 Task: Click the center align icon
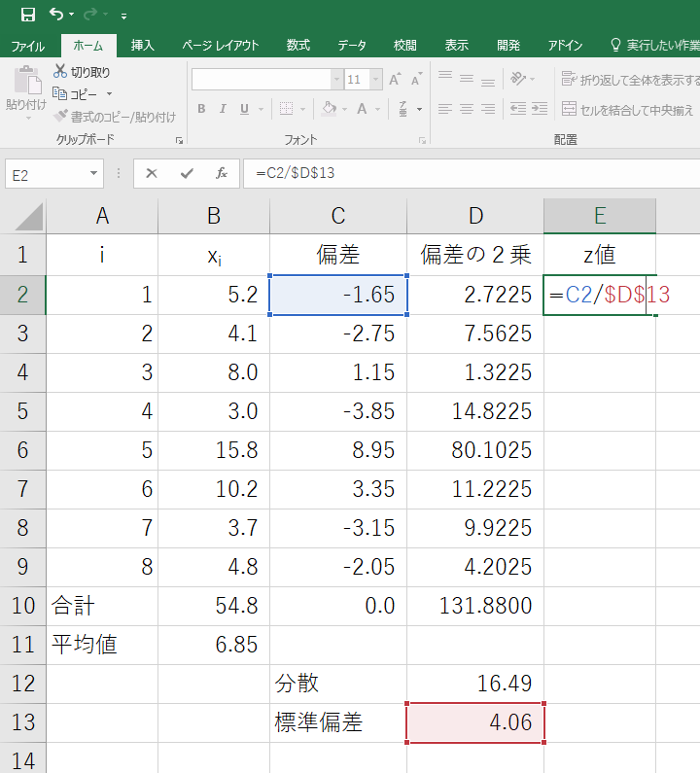467,109
